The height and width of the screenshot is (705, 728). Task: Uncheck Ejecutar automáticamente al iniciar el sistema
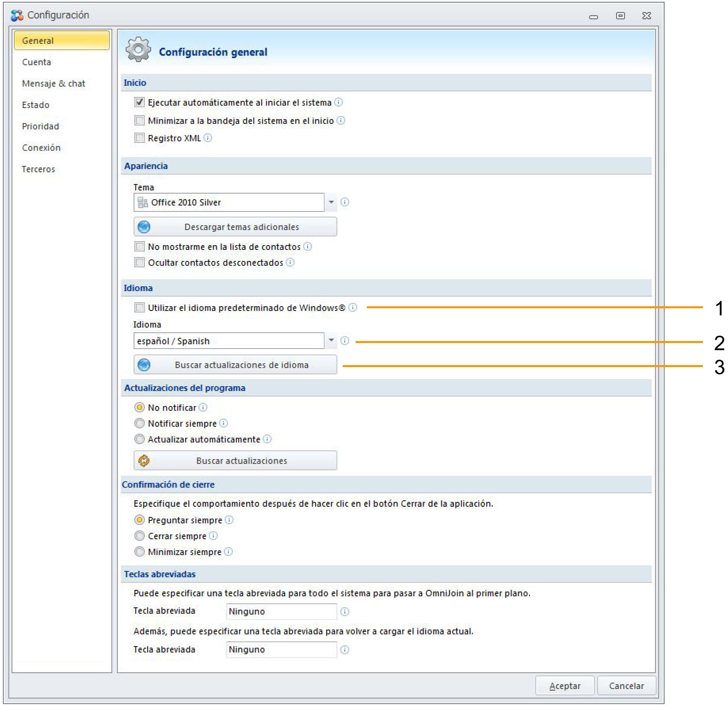[x=139, y=102]
